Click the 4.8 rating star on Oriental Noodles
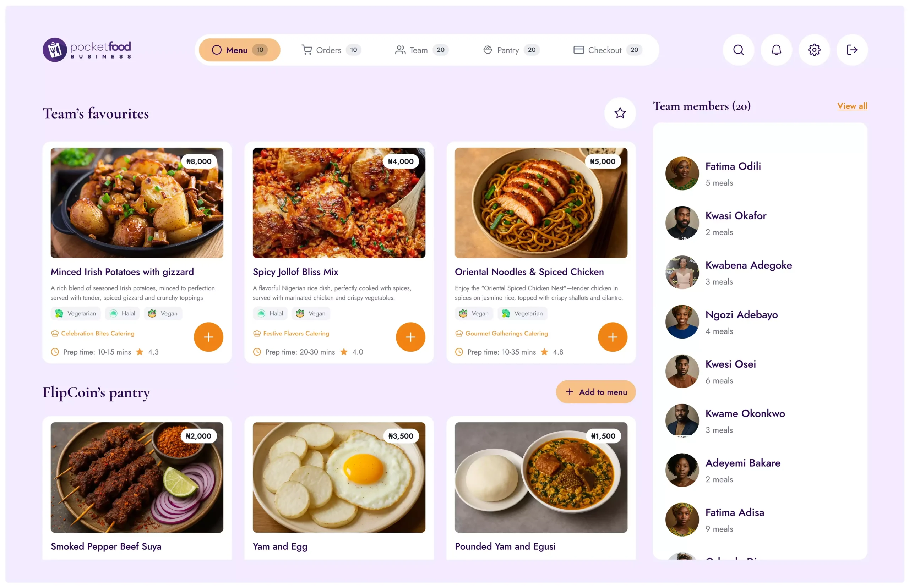 (544, 352)
